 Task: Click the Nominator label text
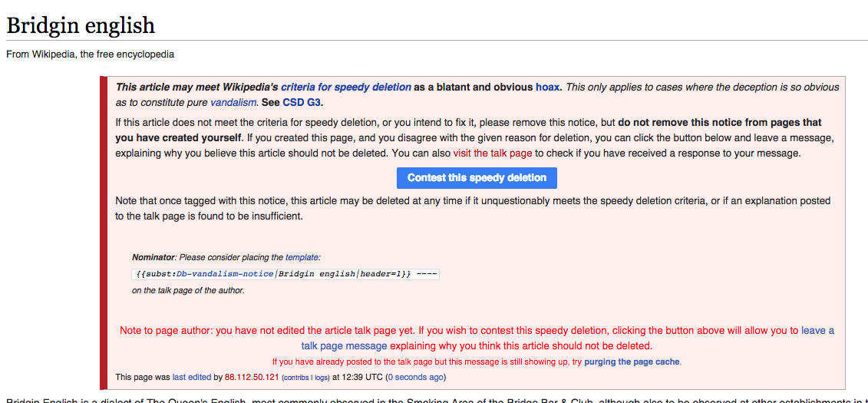coord(153,257)
